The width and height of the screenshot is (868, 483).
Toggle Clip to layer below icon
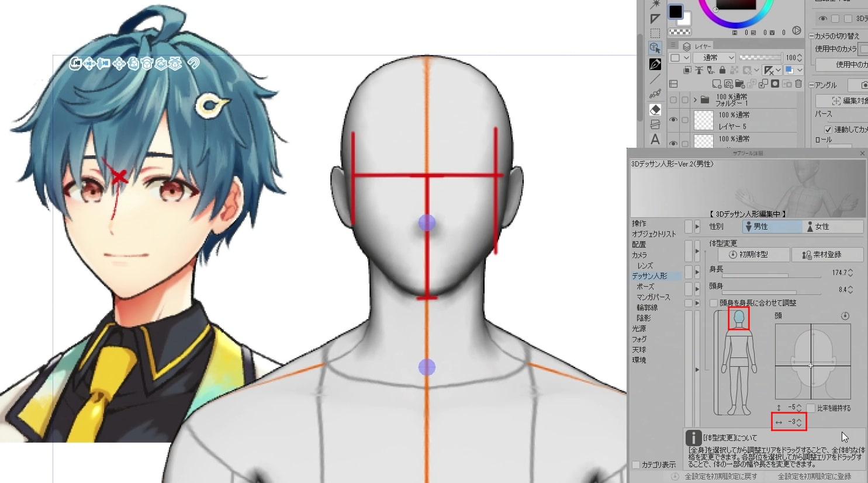(688, 70)
